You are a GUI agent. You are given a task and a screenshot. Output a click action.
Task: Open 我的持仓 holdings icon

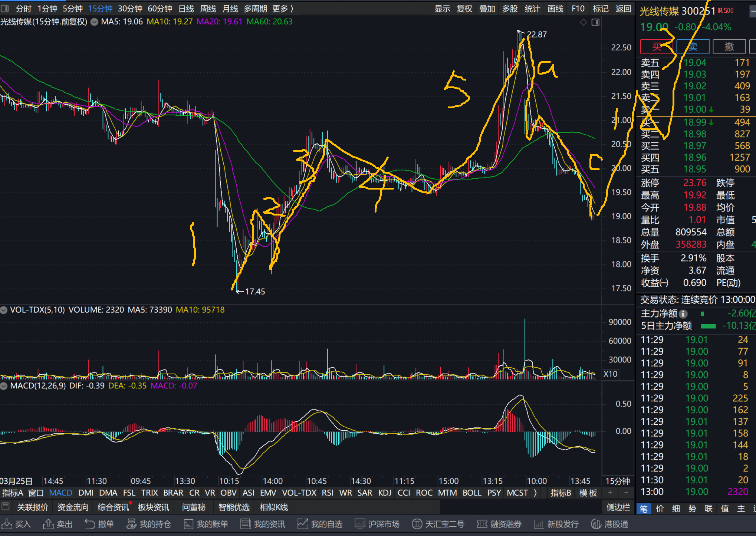[x=131, y=524]
